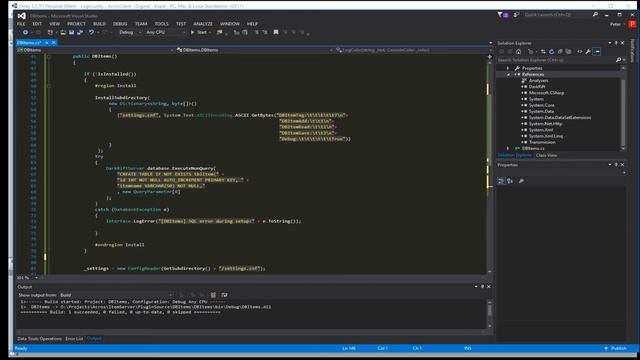Click Refresh icon in Solution Explorer
640x360 pixels.
coord(551,51)
